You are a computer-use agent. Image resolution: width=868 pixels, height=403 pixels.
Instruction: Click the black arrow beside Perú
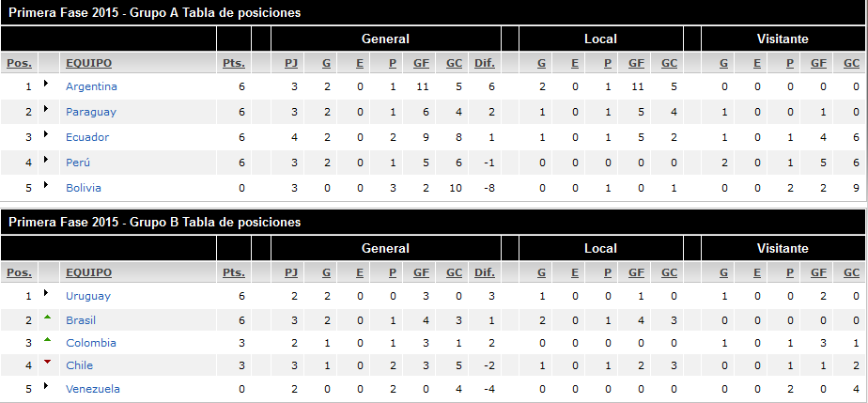pos(46,160)
